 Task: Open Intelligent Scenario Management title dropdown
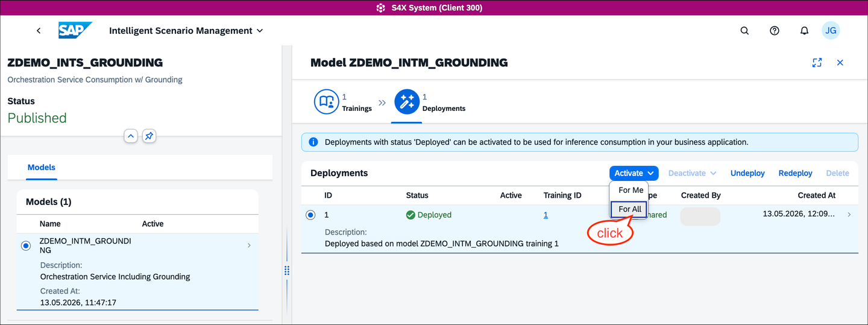point(186,31)
